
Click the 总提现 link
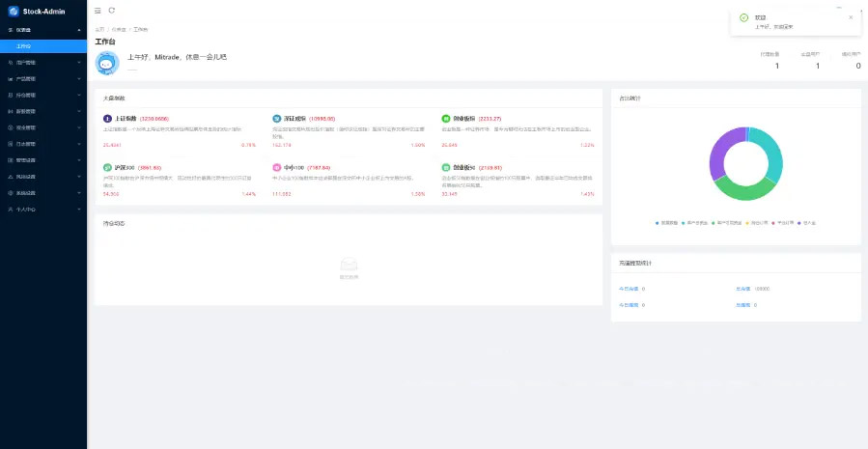click(742, 305)
